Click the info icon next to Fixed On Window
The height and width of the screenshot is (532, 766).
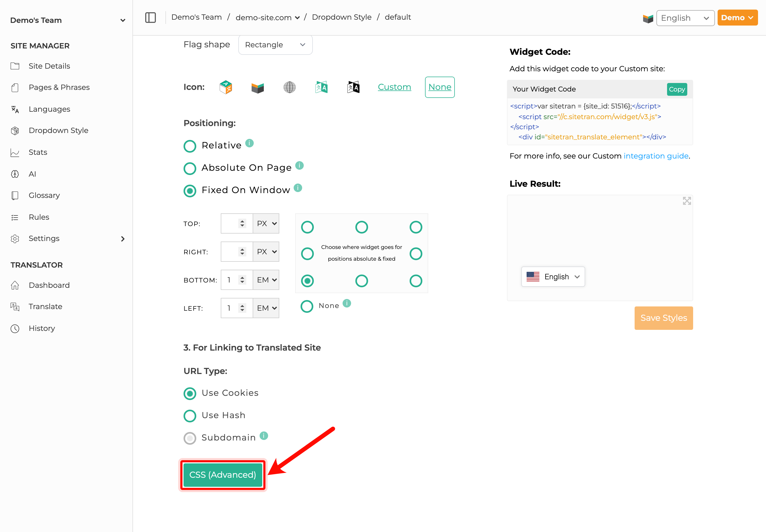click(x=298, y=188)
